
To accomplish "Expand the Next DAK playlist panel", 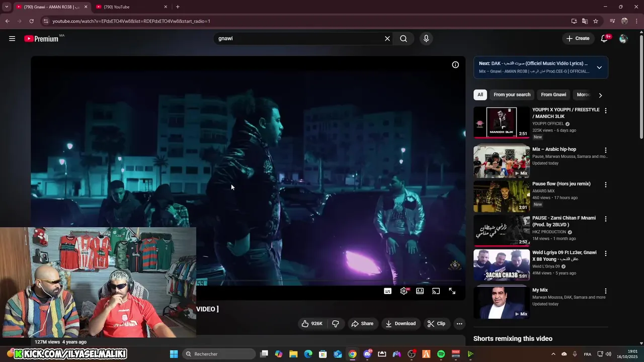I will [x=599, y=67].
